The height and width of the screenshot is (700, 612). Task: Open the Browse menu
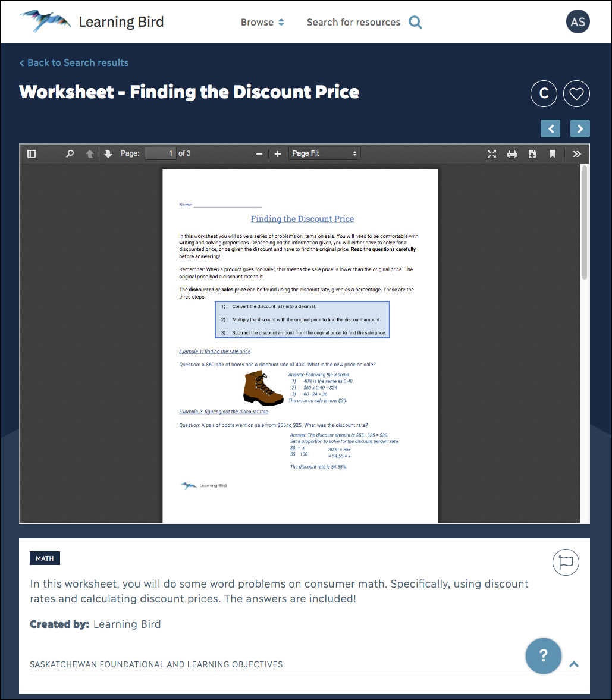[x=262, y=22]
